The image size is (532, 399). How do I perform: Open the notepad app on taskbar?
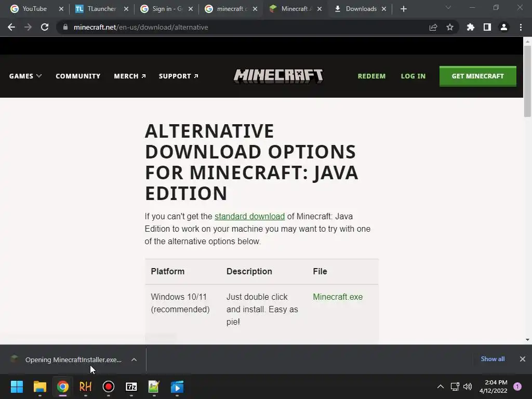coord(154,387)
